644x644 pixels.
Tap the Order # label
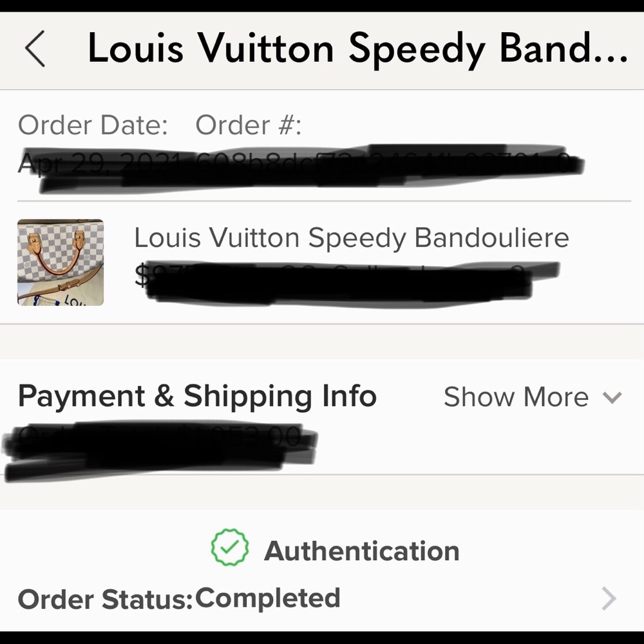pos(249,125)
